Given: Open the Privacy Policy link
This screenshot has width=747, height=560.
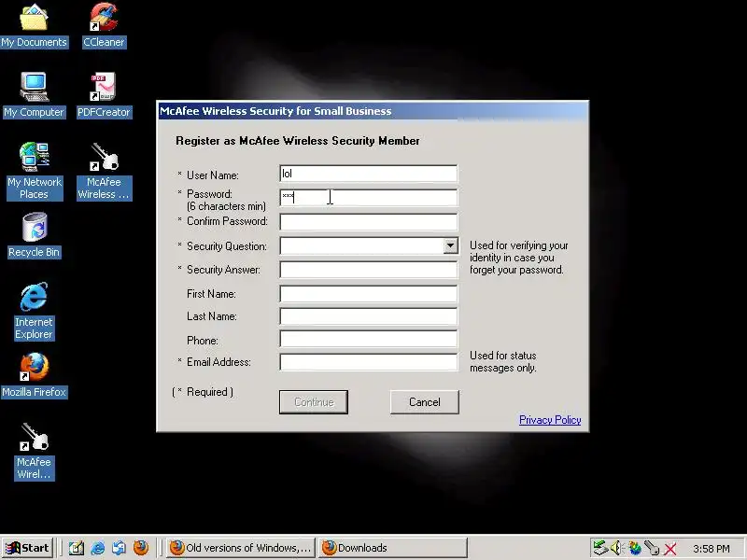Looking at the screenshot, I should pos(550,419).
